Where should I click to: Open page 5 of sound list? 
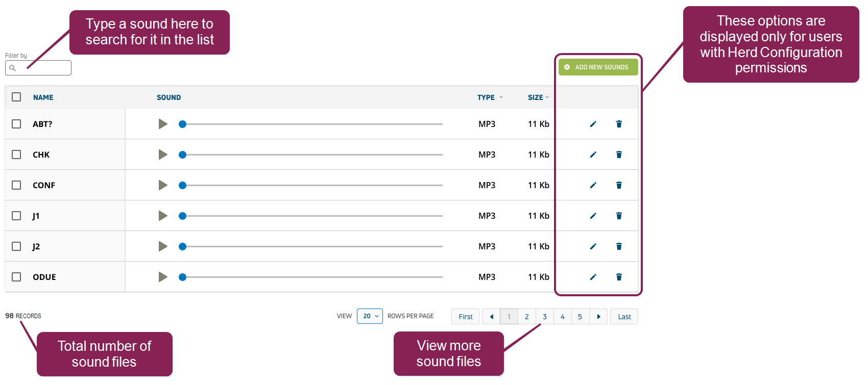pos(580,317)
